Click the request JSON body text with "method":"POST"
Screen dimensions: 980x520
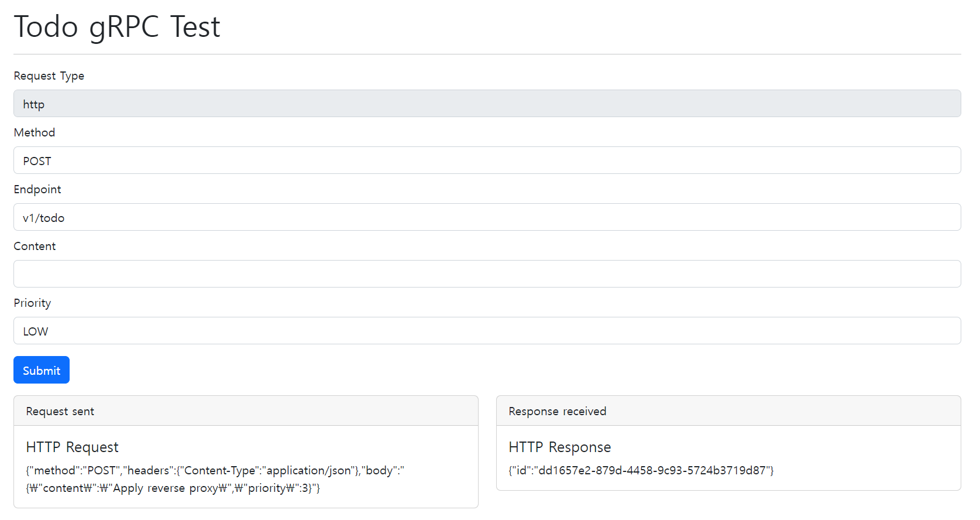click(215, 479)
